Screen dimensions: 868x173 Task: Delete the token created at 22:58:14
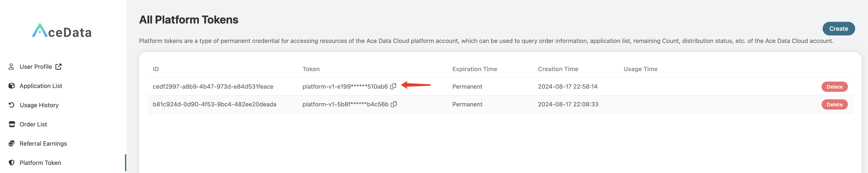[x=834, y=87]
